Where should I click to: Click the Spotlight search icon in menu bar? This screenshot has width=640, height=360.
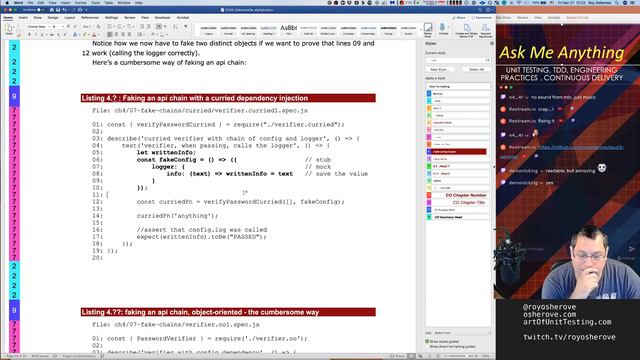point(617,2)
